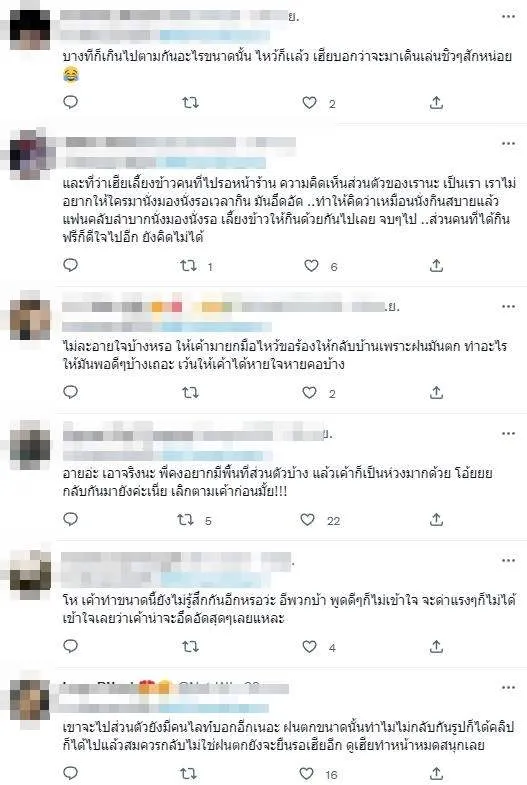This screenshot has height=785, width=527.
Task: Reply to the fifth tweet with 4 likes
Action: (x=71, y=647)
